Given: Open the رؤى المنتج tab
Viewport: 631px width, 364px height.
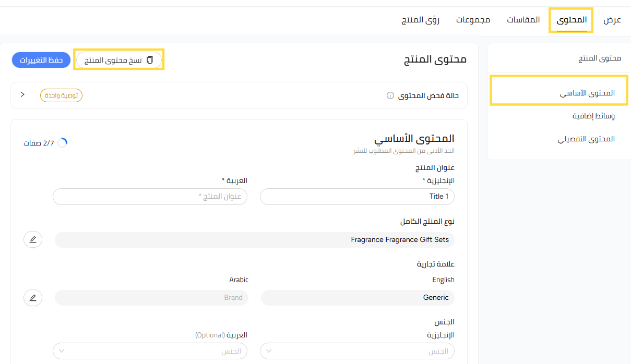Looking at the screenshot, I should (420, 20).
